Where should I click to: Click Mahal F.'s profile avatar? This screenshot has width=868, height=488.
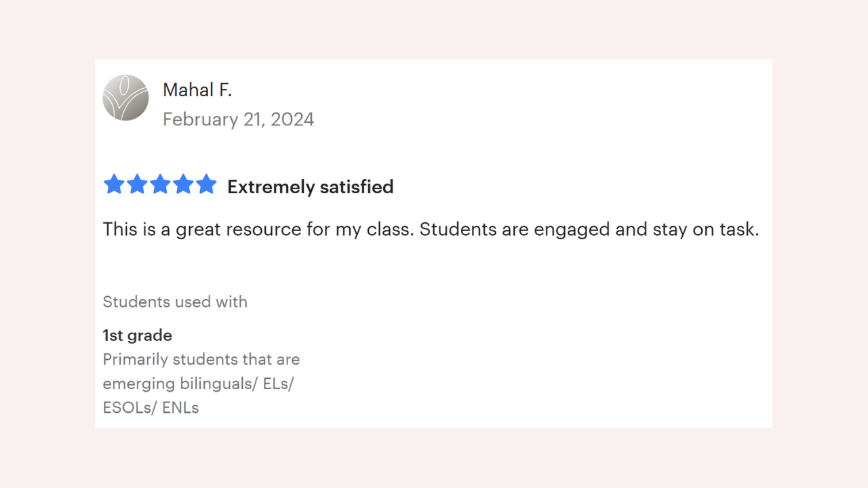[x=125, y=98]
